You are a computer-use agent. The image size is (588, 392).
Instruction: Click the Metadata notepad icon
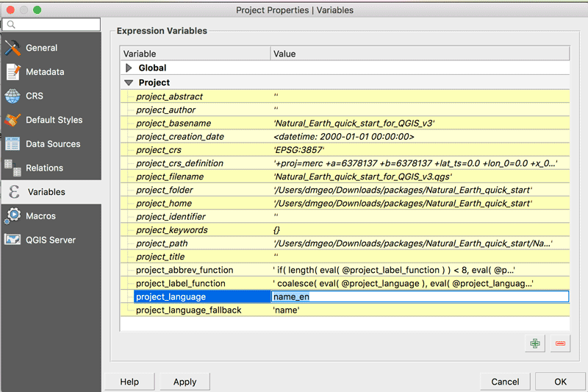[12, 72]
